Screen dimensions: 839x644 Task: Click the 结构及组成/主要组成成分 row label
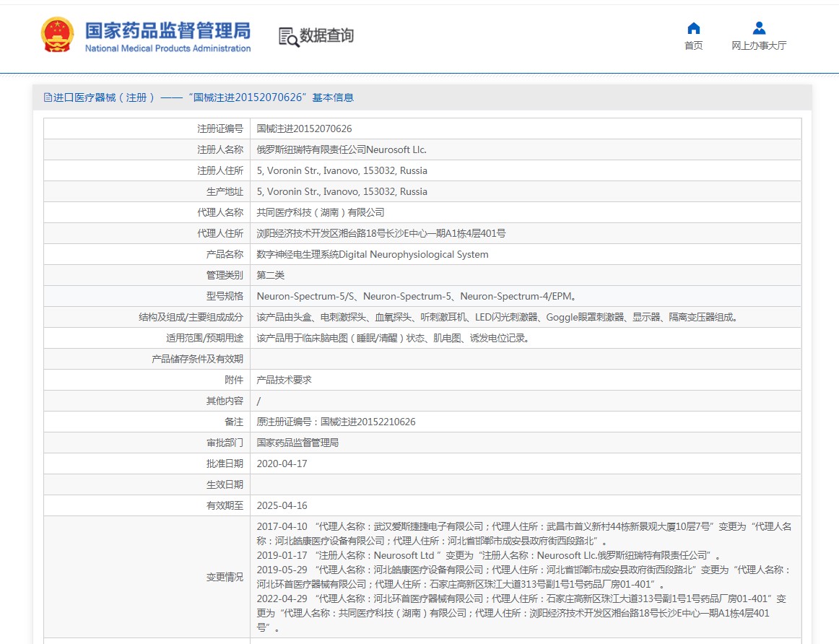coord(191,317)
